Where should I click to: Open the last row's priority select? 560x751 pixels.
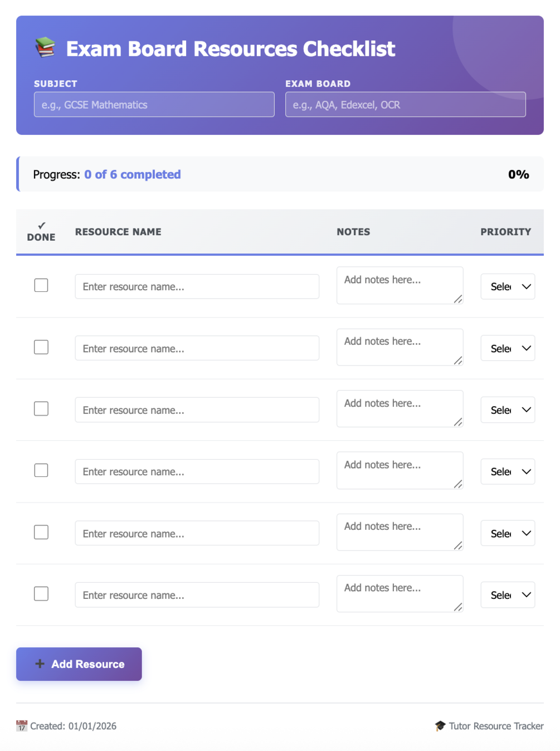coord(508,594)
